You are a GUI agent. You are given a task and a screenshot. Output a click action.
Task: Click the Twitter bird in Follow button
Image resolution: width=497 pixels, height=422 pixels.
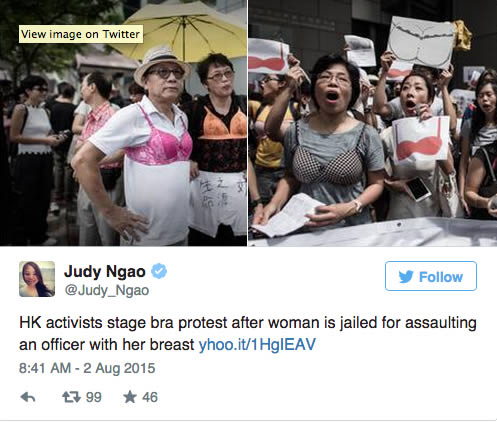[406, 277]
